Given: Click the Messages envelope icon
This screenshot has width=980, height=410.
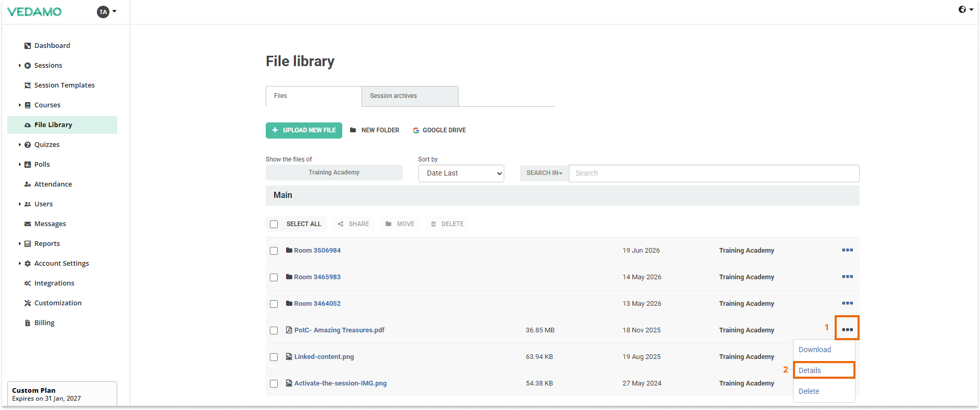Looking at the screenshot, I should (28, 224).
